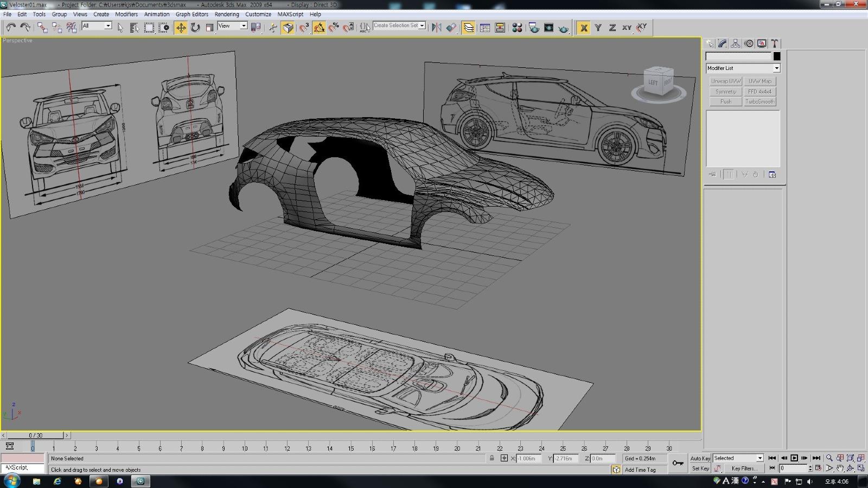The width and height of the screenshot is (868, 488).
Task: Open the Utilities hammer panel
Action: tap(775, 43)
